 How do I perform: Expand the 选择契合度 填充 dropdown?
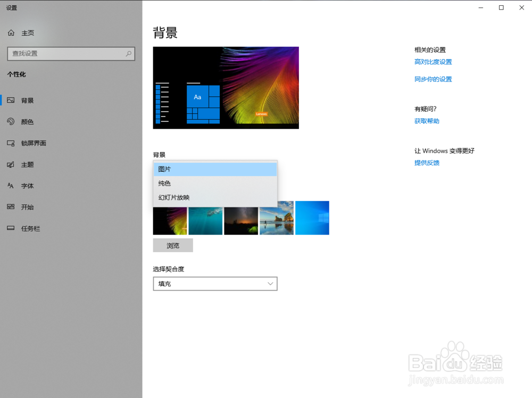click(x=215, y=284)
